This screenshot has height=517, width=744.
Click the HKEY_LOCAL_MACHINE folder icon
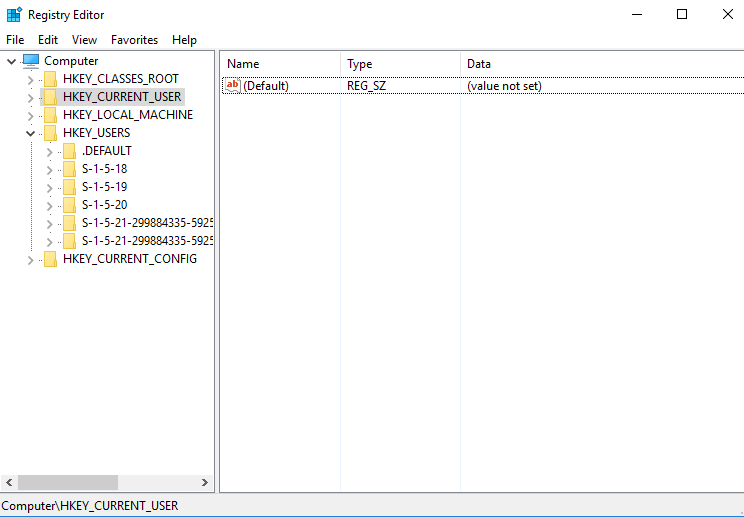[x=50, y=115]
